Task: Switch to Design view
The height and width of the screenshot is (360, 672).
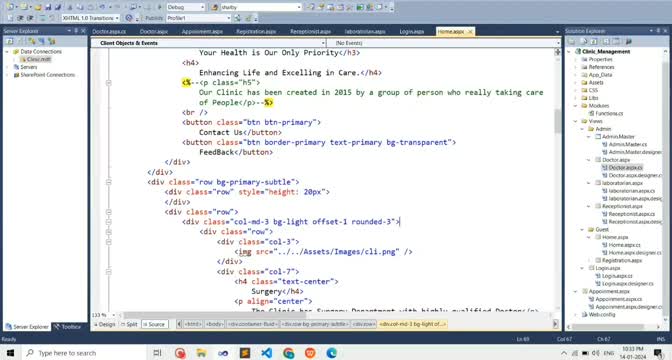Action: click(105, 324)
